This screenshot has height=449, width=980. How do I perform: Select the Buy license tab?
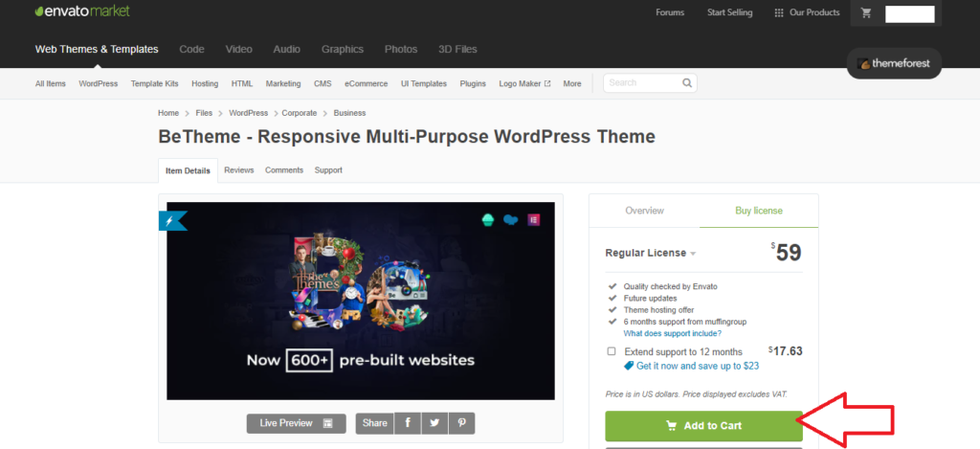click(x=759, y=211)
